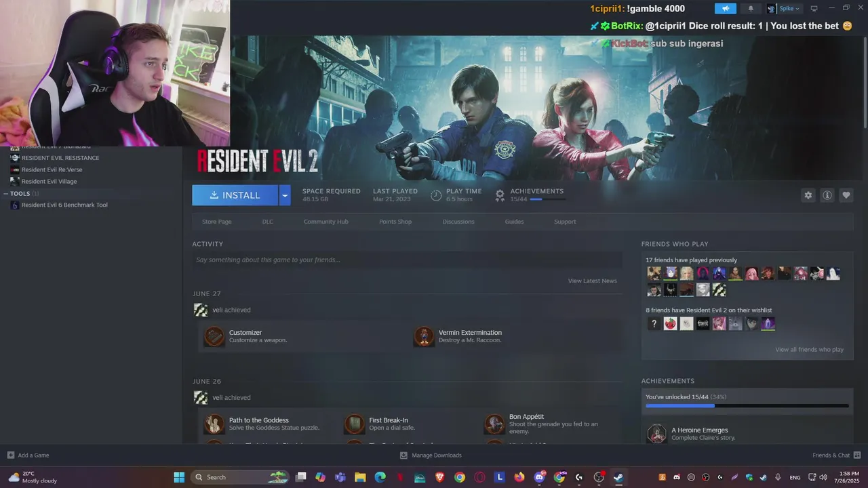The height and width of the screenshot is (488, 868).
Task: Open Vermin Extermination achievement title
Action: point(470,333)
